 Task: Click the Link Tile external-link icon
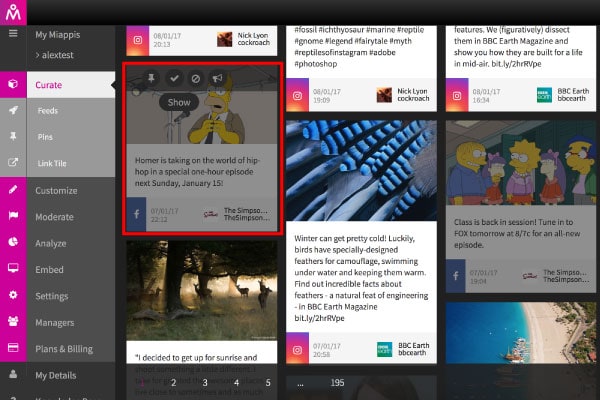click(13, 162)
